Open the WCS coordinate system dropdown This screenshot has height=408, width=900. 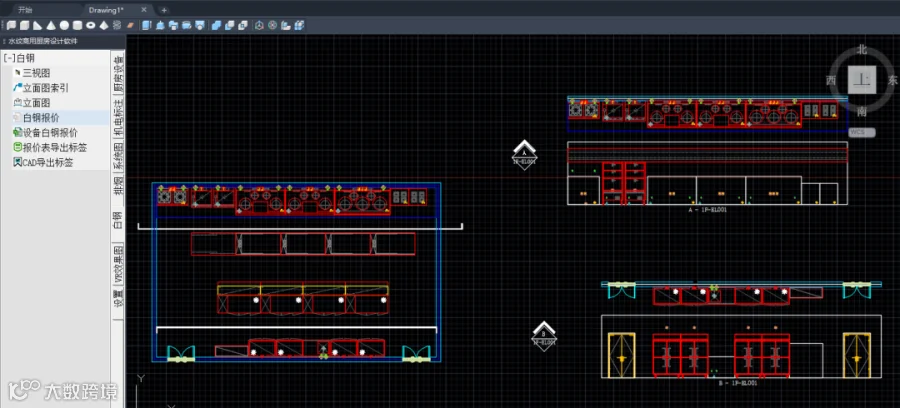pos(862,132)
